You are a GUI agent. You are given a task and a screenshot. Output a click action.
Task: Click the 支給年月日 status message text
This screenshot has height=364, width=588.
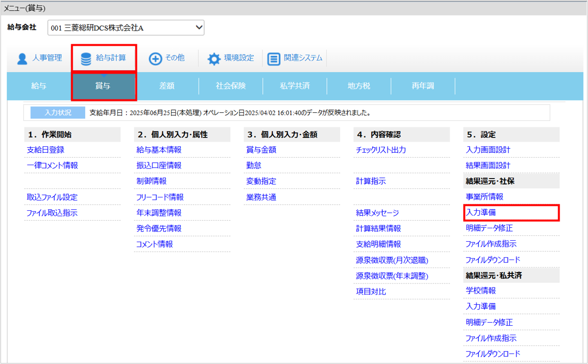pyautogui.click(x=230, y=113)
